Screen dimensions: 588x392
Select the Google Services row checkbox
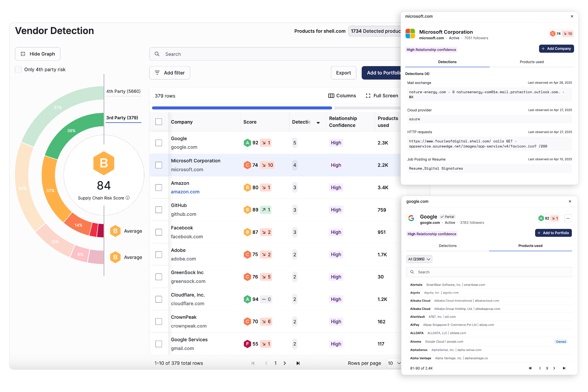(x=159, y=344)
